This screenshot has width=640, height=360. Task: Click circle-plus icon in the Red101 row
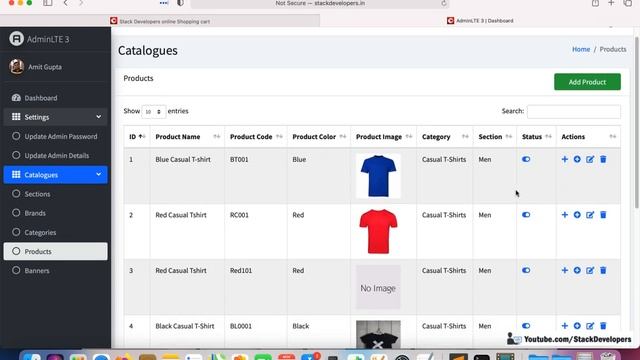point(577,270)
